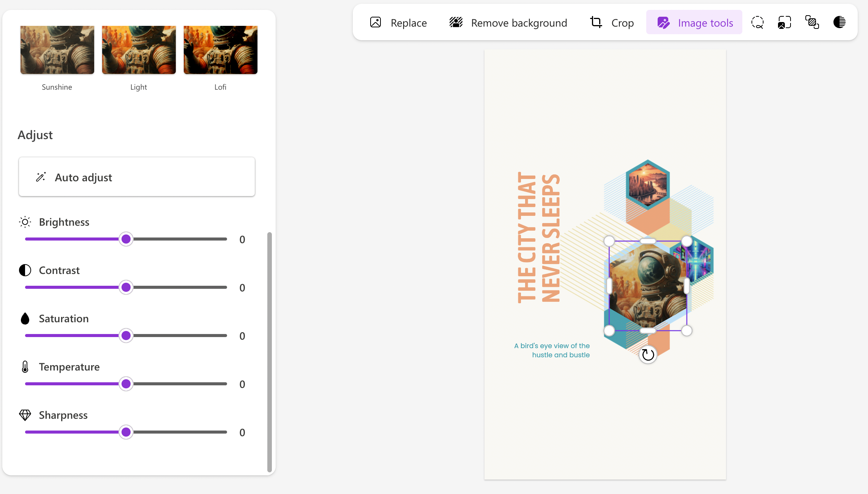Click the half-filled circle opacity icon
This screenshot has width=868, height=494.
point(839,22)
